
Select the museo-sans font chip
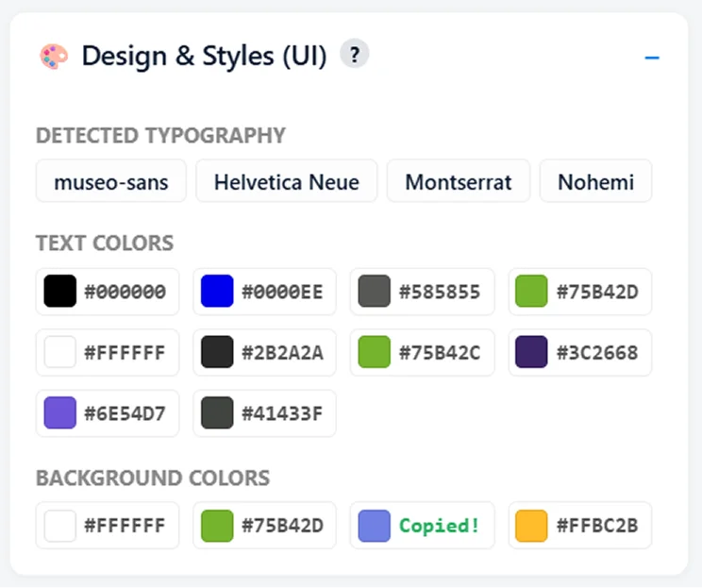tap(111, 182)
